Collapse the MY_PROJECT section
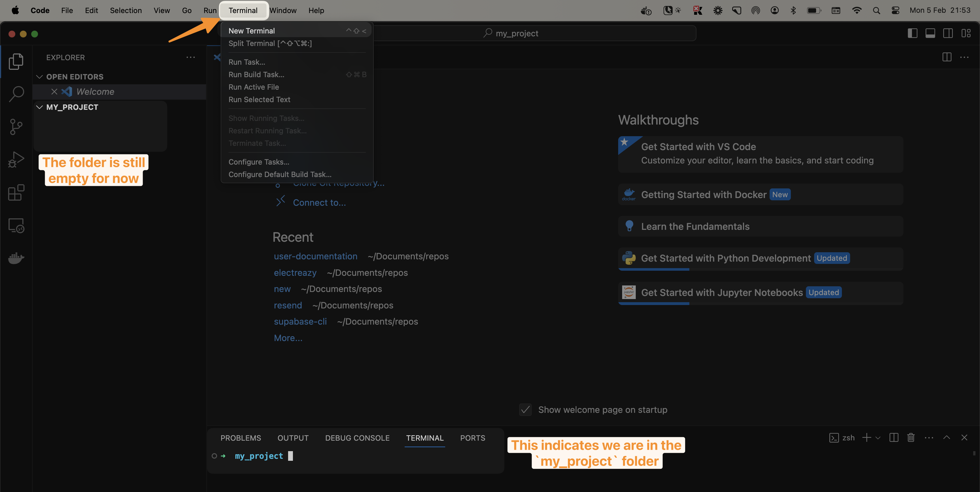Image resolution: width=980 pixels, height=492 pixels. pos(39,107)
